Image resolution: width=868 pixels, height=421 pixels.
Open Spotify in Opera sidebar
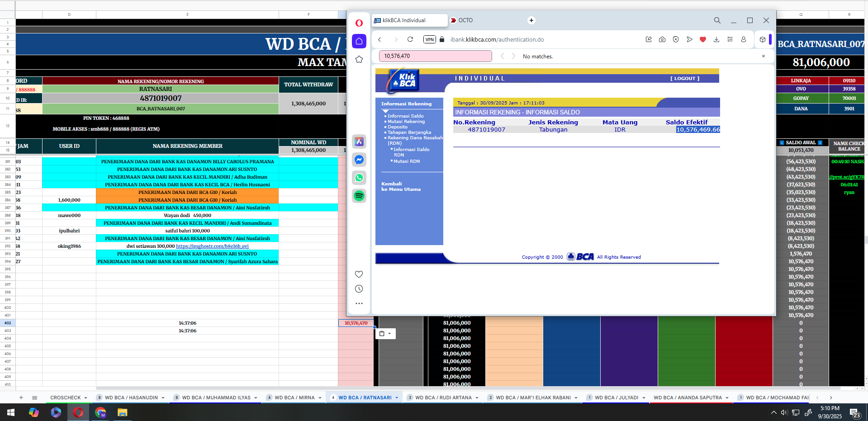point(359,196)
